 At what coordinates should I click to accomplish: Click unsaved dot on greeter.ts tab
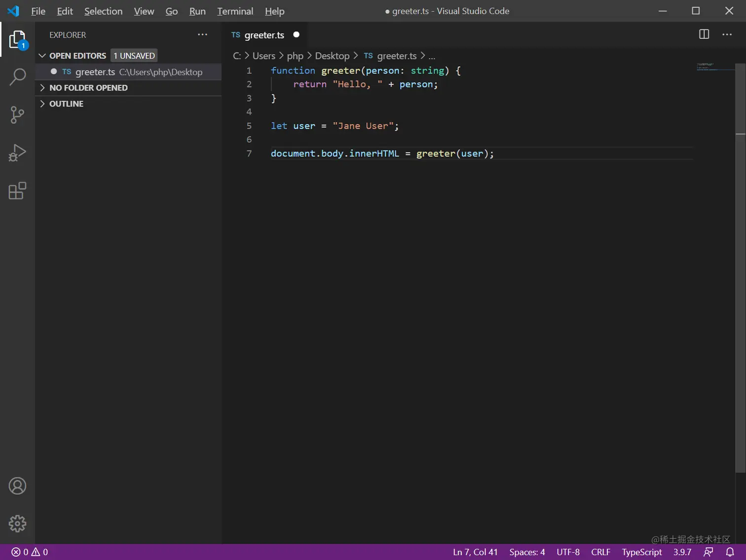(x=296, y=35)
